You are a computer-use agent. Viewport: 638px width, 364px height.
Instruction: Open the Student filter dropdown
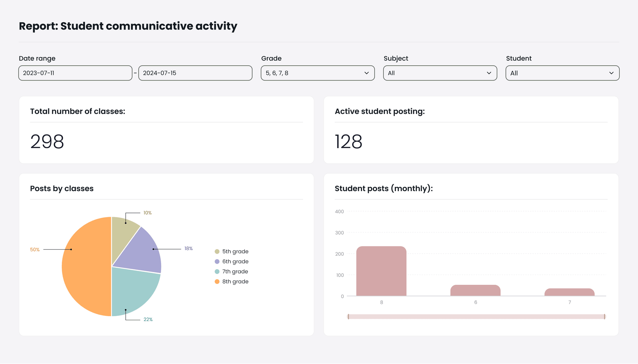pyautogui.click(x=562, y=73)
